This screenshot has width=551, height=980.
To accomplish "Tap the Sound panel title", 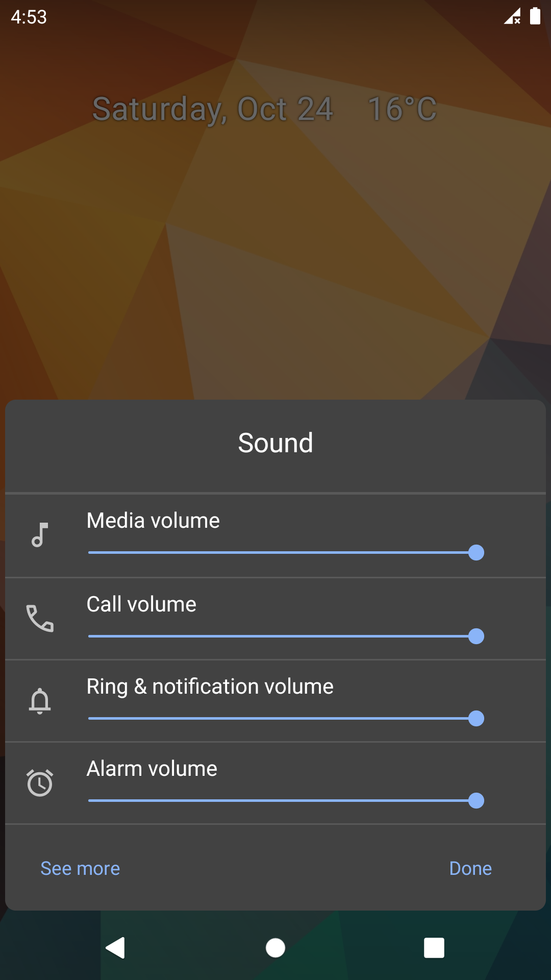I will pyautogui.click(x=275, y=443).
